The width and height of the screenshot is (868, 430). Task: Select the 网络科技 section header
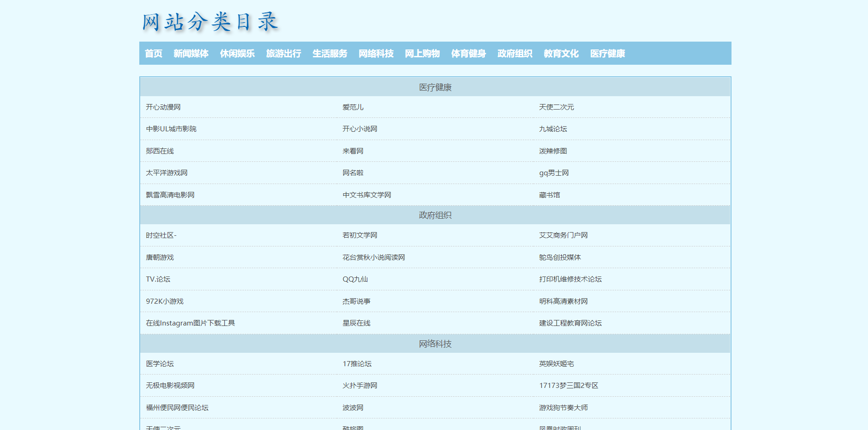click(x=435, y=344)
